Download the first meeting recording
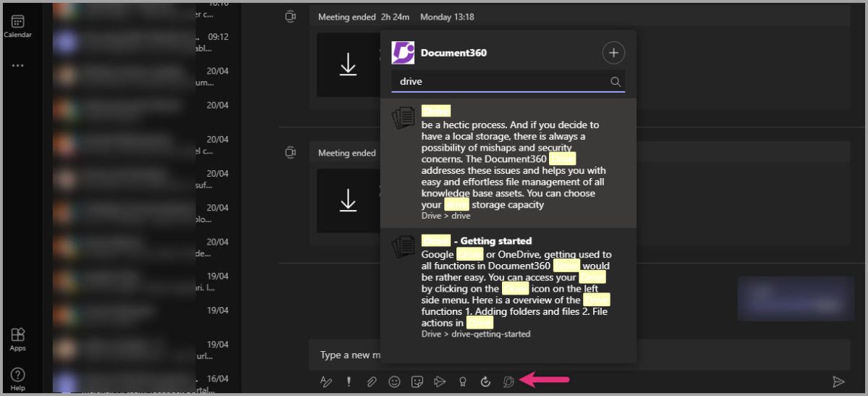Screen dimensions: 868x396 click(348, 65)
